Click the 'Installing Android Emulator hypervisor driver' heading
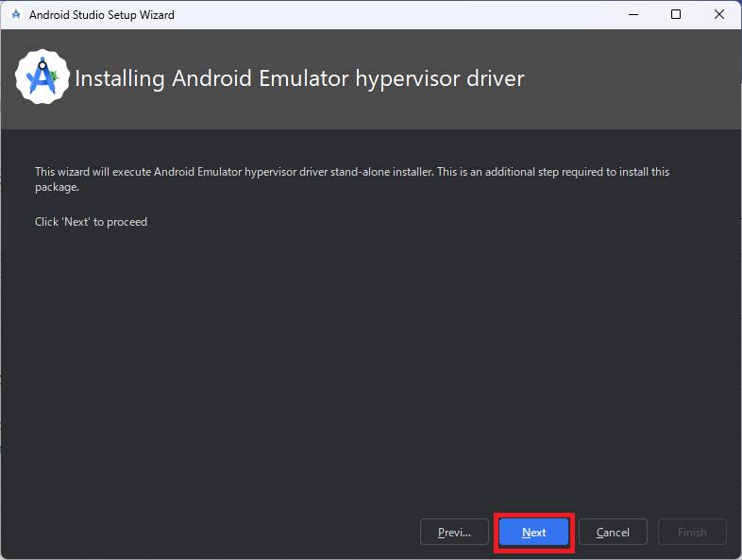742x560 pixels. coord(298,78)
